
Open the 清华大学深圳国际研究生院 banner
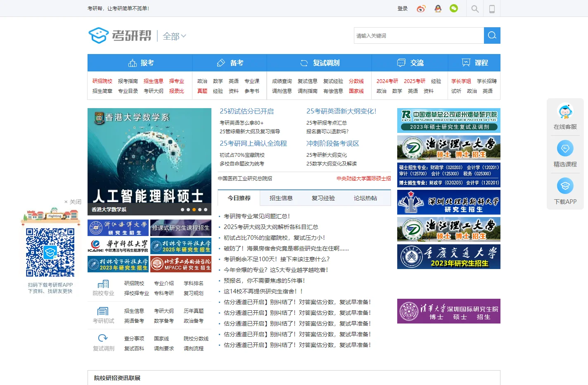(449, 311)
